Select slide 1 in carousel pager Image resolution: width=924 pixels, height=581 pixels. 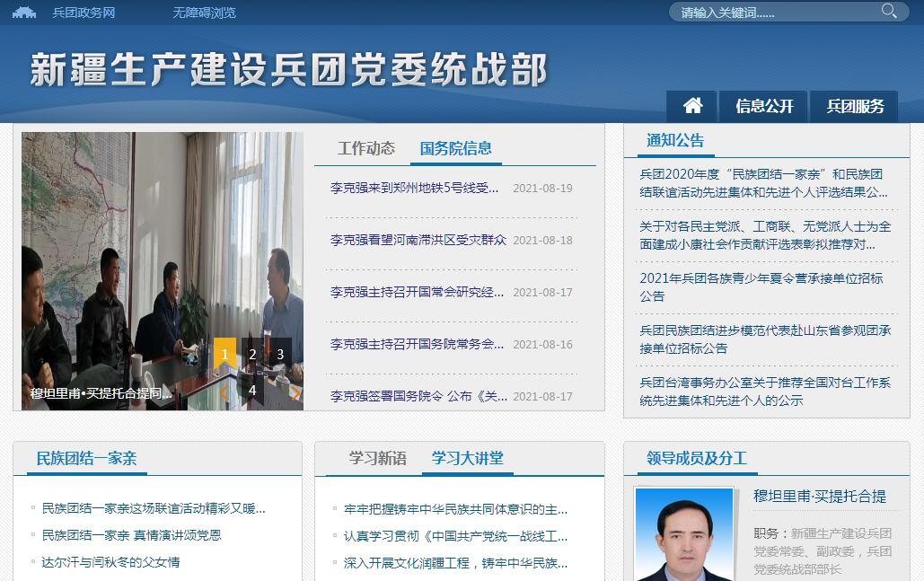point(224,354)
